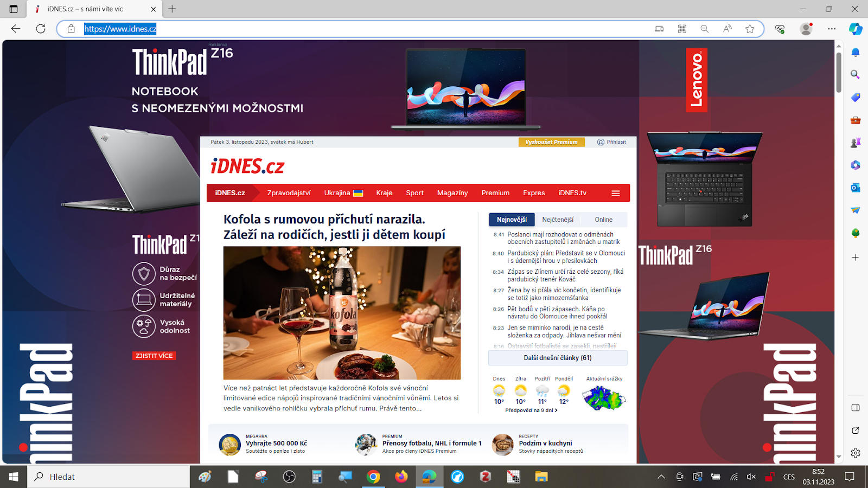Click the iDNES.cz logo
The width and height of the screenshot is (868, 488).
click(x=247, y=166)
